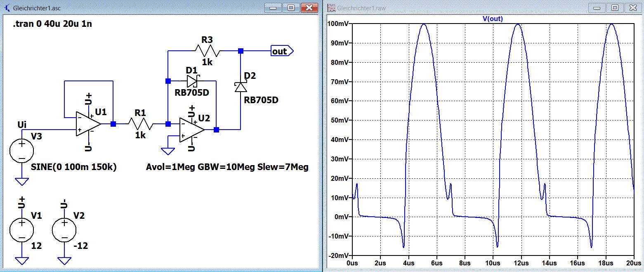Image resolution: width=644 pixels, height=272 pixels.
Task: Click the .tran 0 40u 20u 1n directive
Action: pos(53,24)
